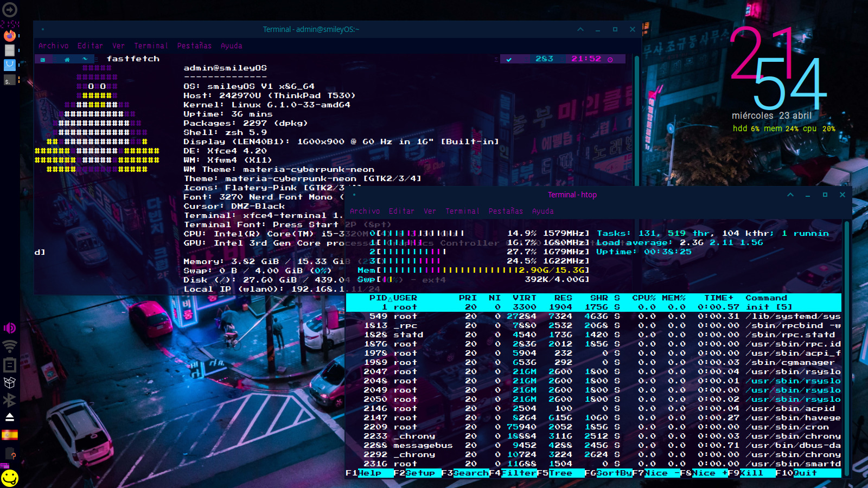Click F7 Nice - in htop footer
868x488 pixels.
656,473
